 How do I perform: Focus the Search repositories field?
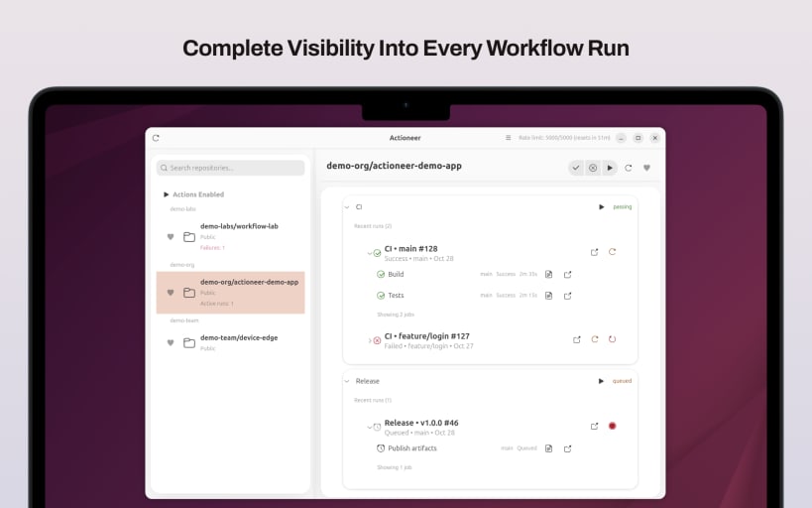(230, 168)
